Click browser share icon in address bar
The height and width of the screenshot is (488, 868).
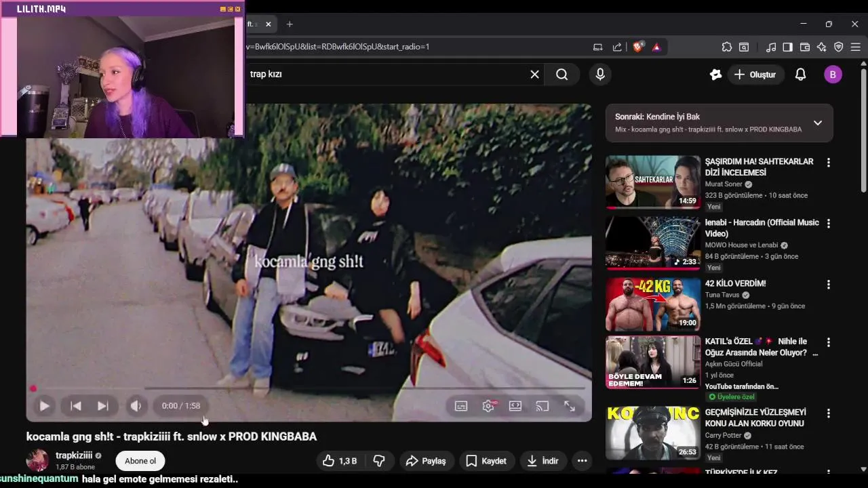[x=617, y=47]
